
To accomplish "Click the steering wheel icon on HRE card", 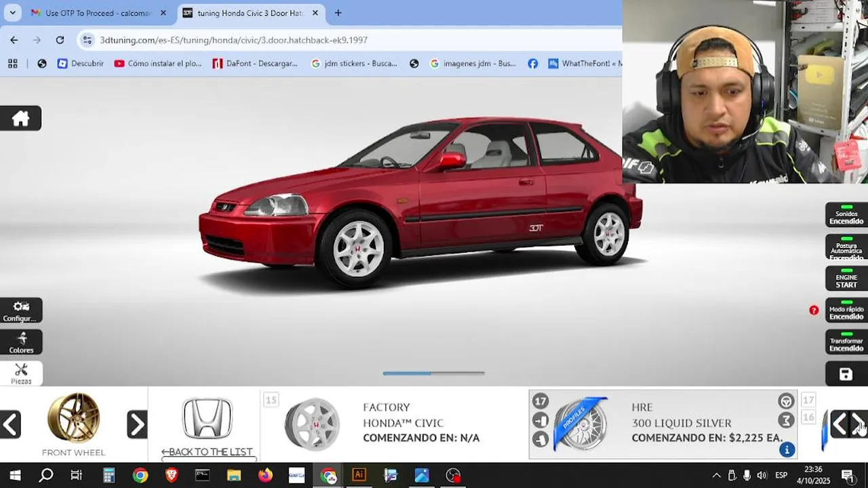I will coord(786,401).
